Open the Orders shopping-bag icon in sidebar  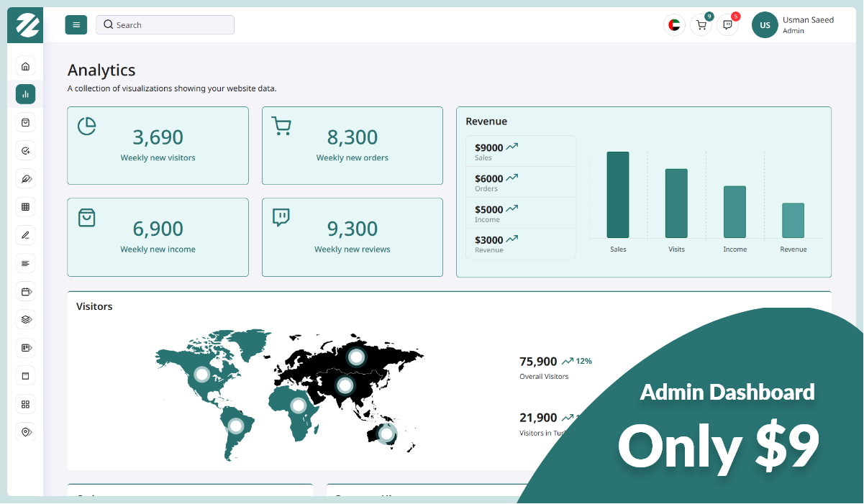[x=25, y=122]
